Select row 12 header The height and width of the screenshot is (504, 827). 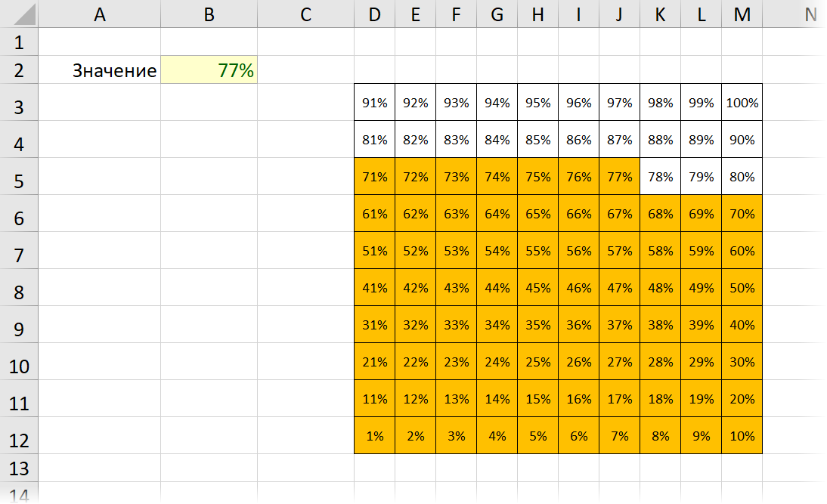tap(19, 435)
